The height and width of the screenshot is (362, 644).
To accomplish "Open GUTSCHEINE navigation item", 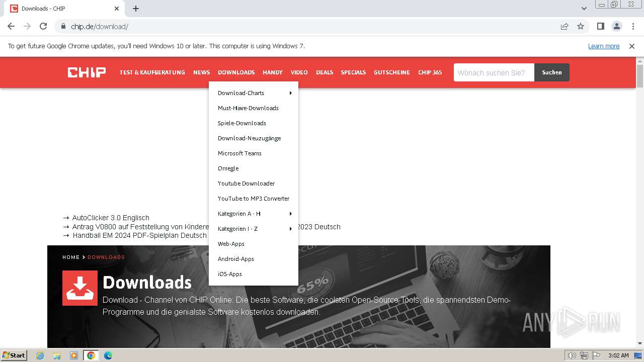I will (391, 72).
